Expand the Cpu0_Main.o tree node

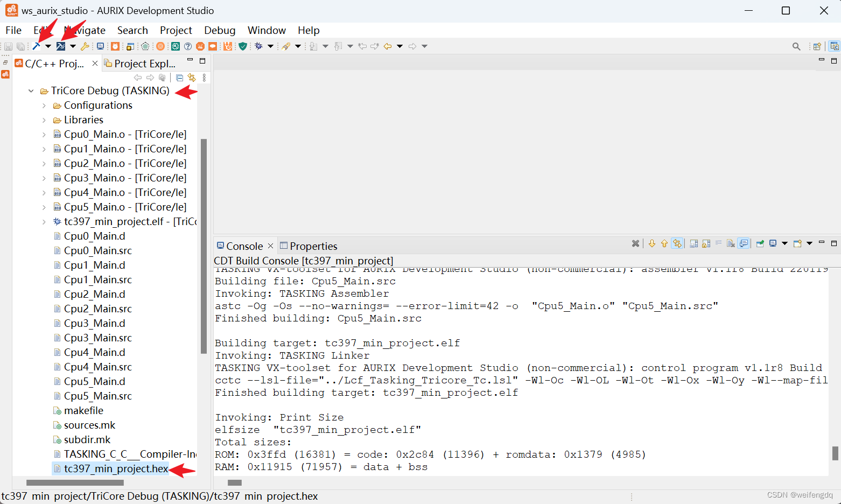(45, 134)
